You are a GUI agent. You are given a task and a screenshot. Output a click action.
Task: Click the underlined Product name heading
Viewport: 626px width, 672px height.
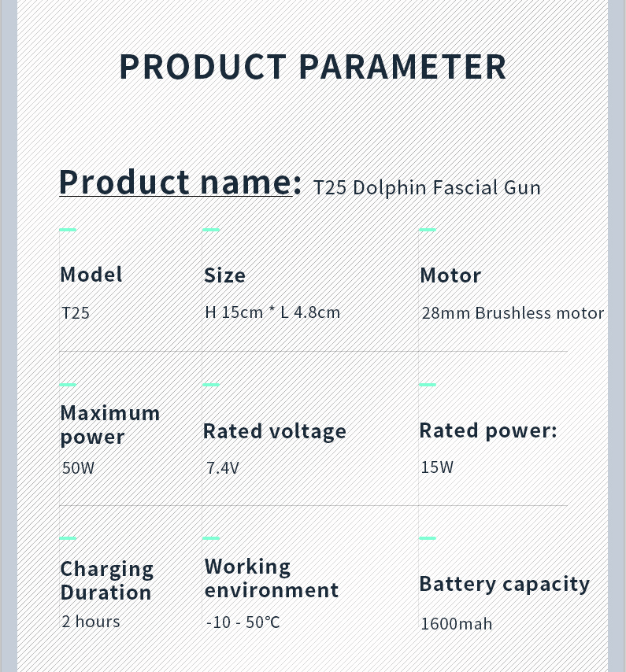pyautogui.click(x=180, y=182)
